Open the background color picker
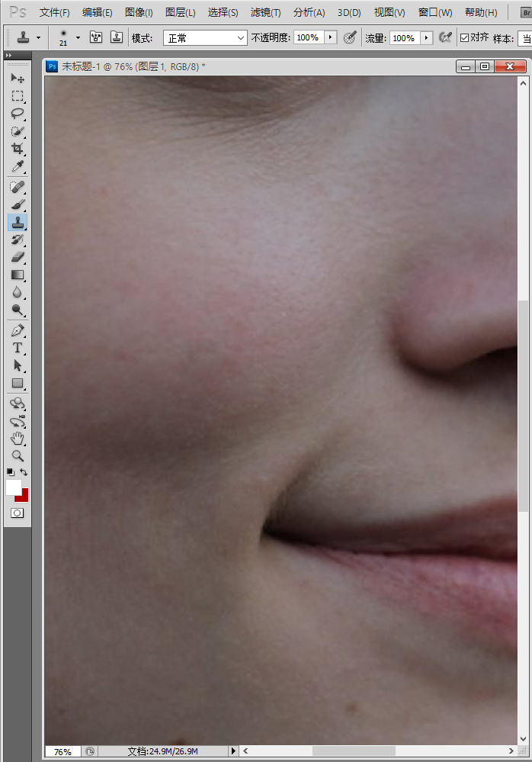 24,497
